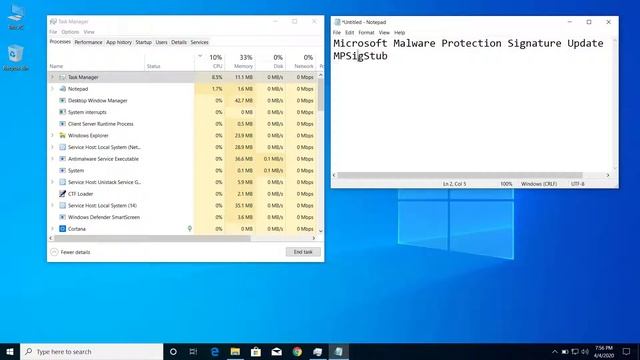The width and height of the screenshot is (640, 360).
Task: Expand Service Host: Local System (Net... row
Action: click(52, 147)
